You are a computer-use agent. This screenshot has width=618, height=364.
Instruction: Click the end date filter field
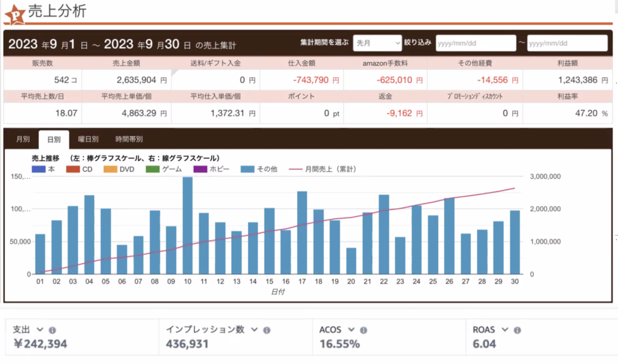567,43
